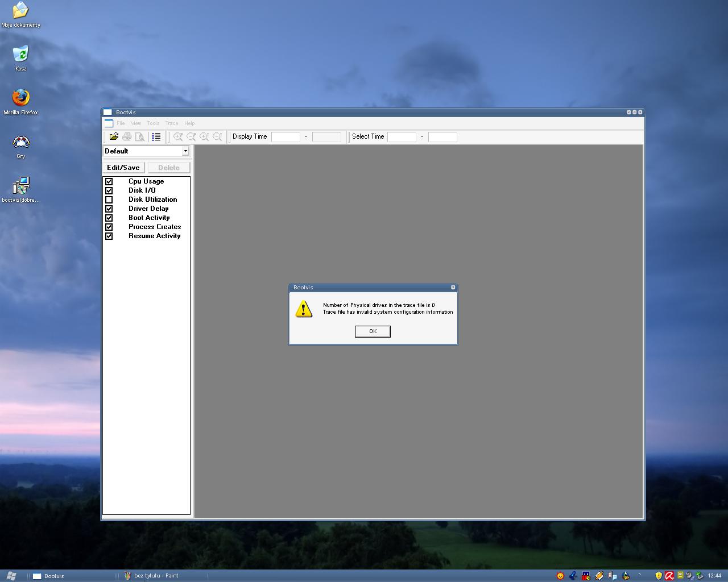Click the print preview icon
728x582 pixels.
[x=140, y=136]
